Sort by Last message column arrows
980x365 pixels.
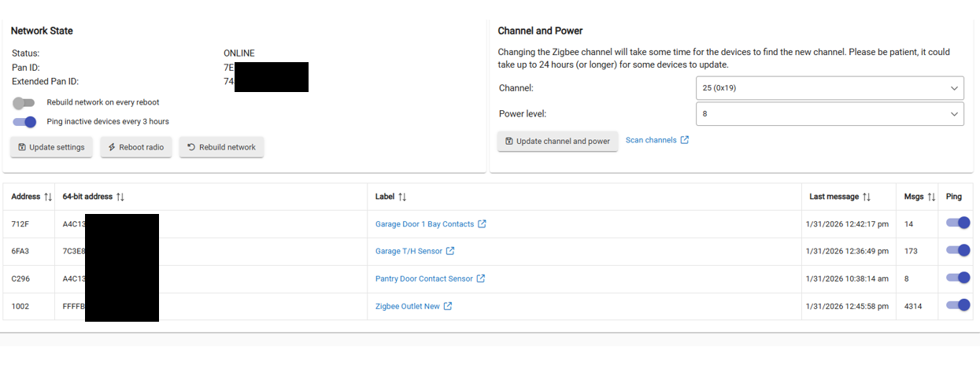867,197
